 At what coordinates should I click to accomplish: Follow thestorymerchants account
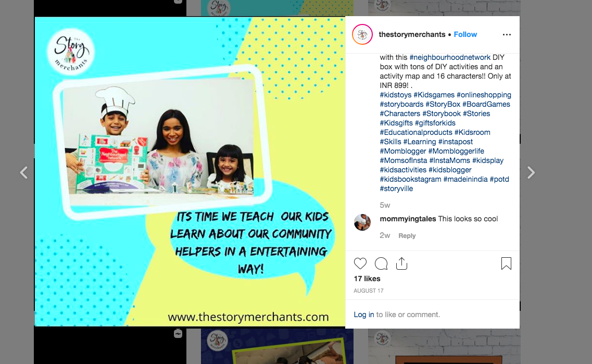point(465,34)
